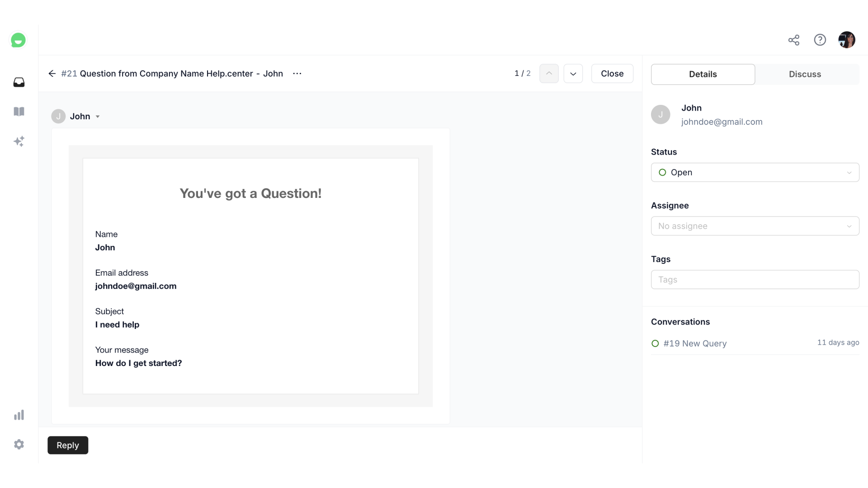Click the down chevron navigation arrow

tap(573, 73)
